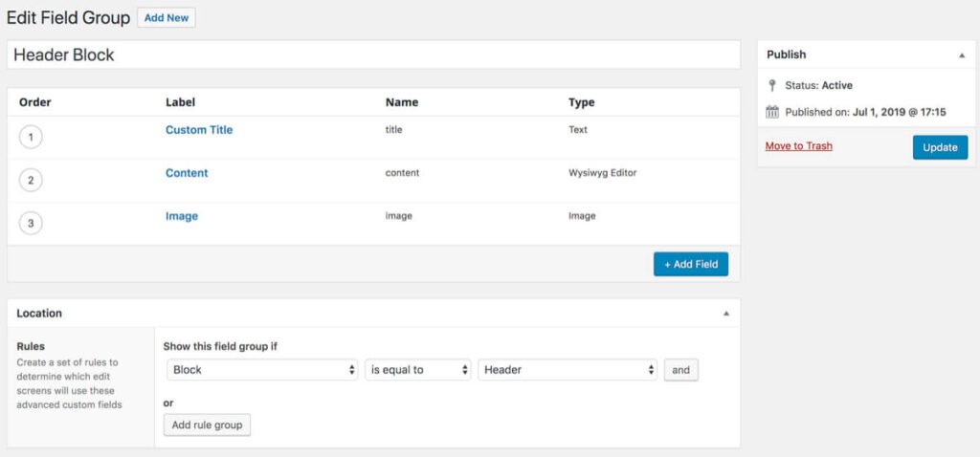Click the Add rule group button
This screenshot has width=980, height=457.
point(207,424)
